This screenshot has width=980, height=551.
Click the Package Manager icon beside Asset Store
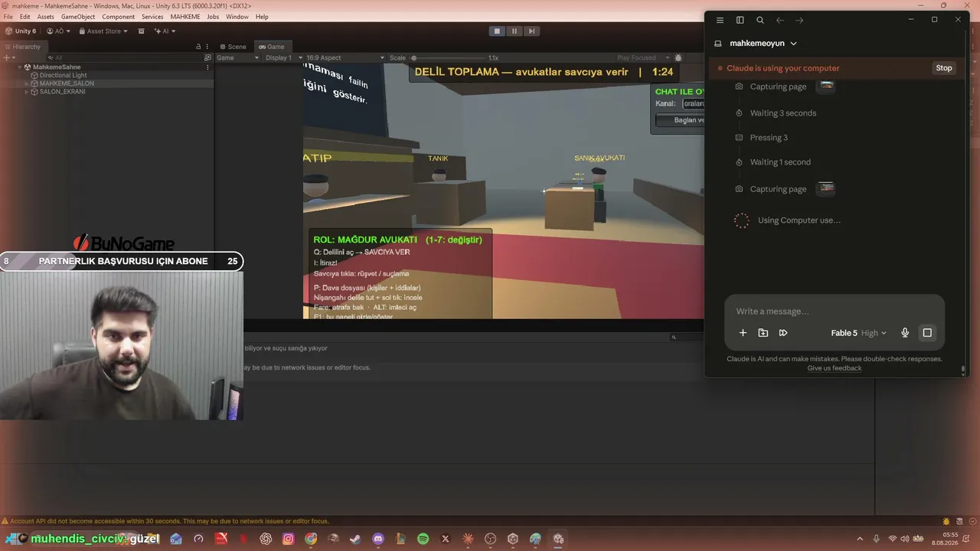coord(143,31)
